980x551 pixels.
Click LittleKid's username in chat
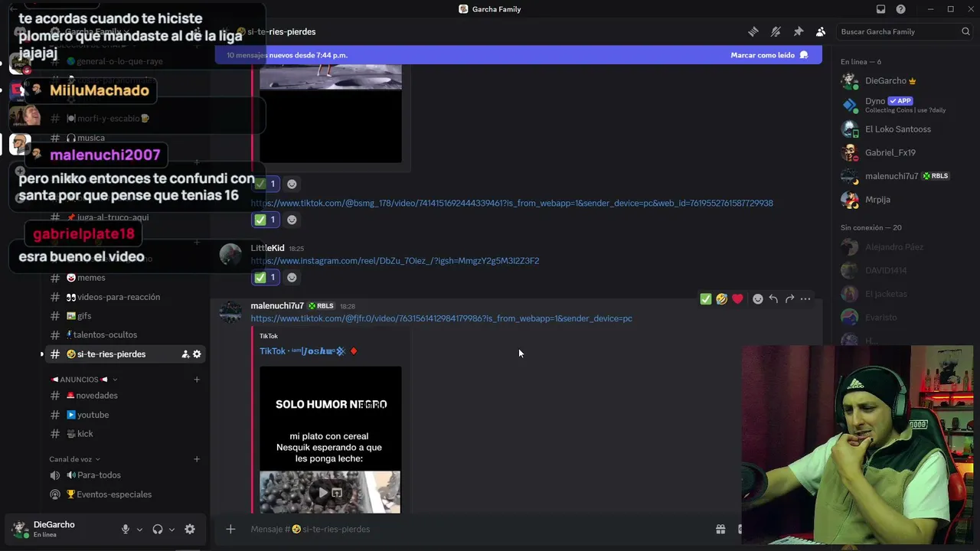(x=267, y=248)
